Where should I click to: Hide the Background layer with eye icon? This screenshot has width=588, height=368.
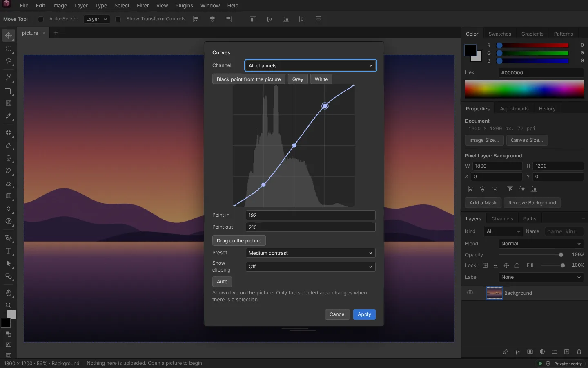pos(470,293)
